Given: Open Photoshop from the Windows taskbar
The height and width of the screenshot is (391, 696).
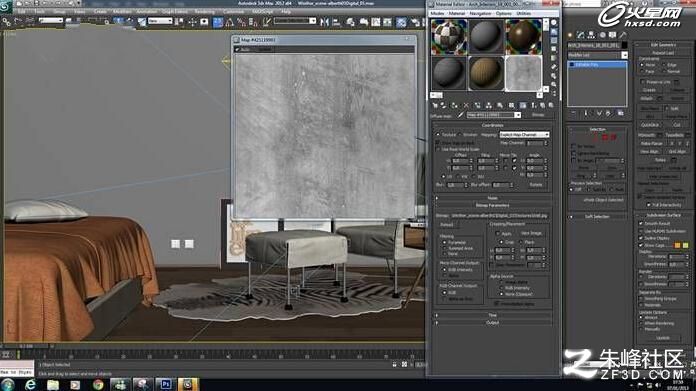Looking at the screenshot, I should [166, 384].
